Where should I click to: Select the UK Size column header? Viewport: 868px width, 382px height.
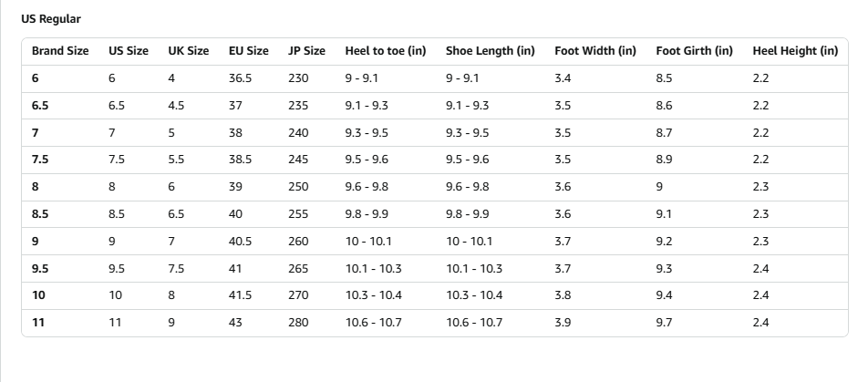coord(188,51)
